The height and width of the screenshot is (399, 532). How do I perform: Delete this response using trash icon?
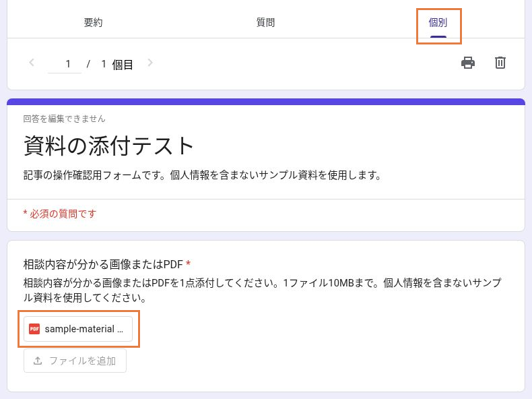click(x=500, y=63)
